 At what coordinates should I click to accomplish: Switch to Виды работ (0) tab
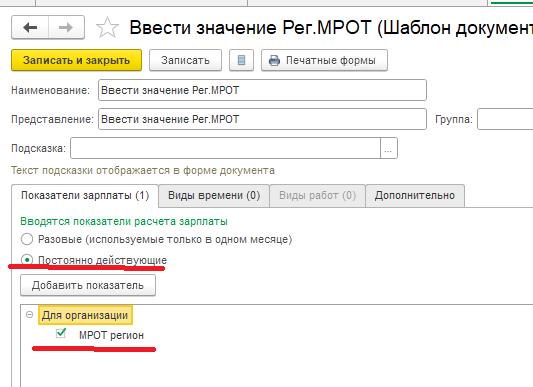pyautogui.click(x=317, y=196)
